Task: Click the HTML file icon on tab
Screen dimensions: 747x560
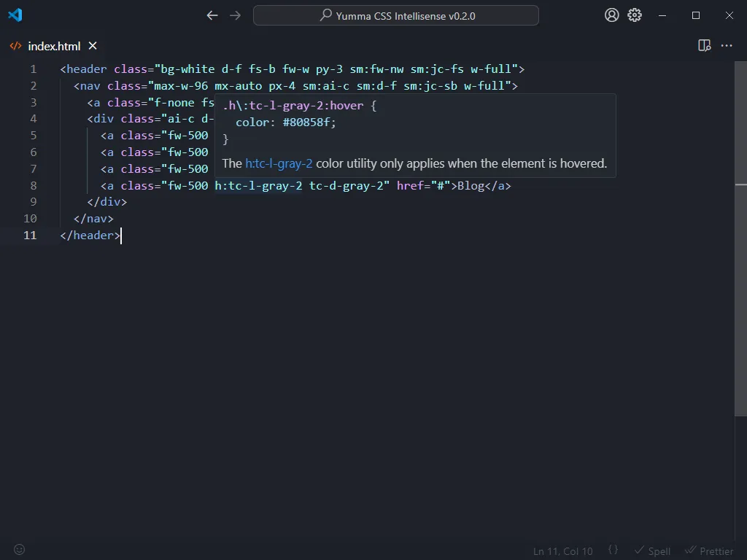Action: (x=16, y=46)
